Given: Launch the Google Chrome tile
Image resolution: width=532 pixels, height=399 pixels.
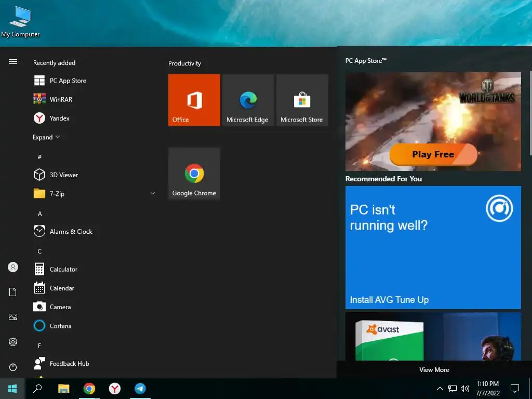Looking at the screenshot, I should pyautogui.click(x=194, y=174).
